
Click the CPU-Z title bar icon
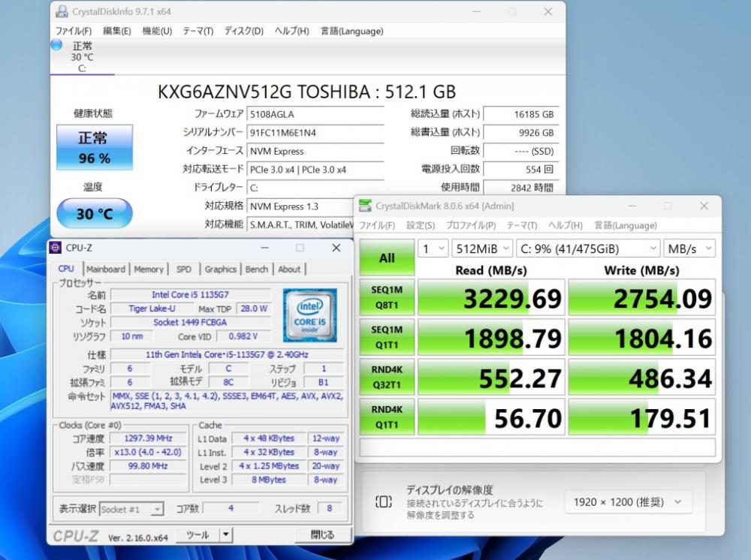click(56, 248)
